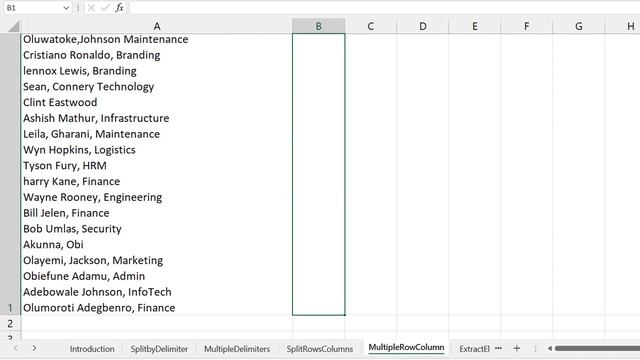Click text 'Ashish Mathur, Infrastructure'

point(96,118)
